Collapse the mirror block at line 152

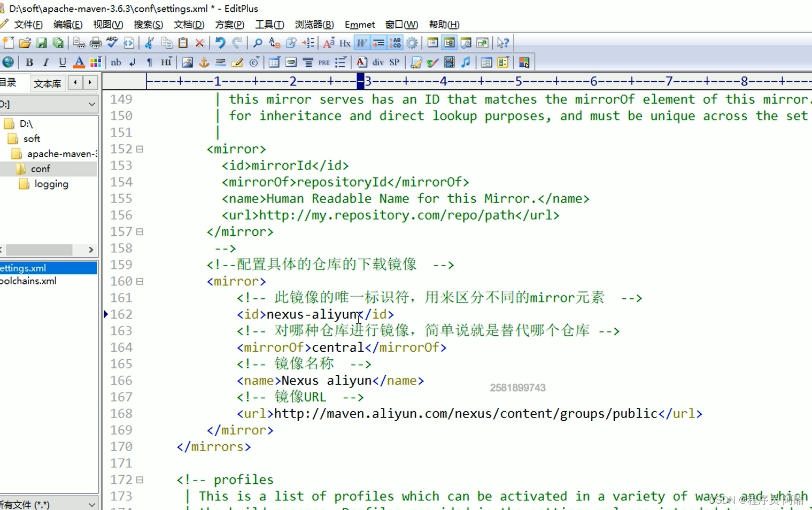point(140,149)
